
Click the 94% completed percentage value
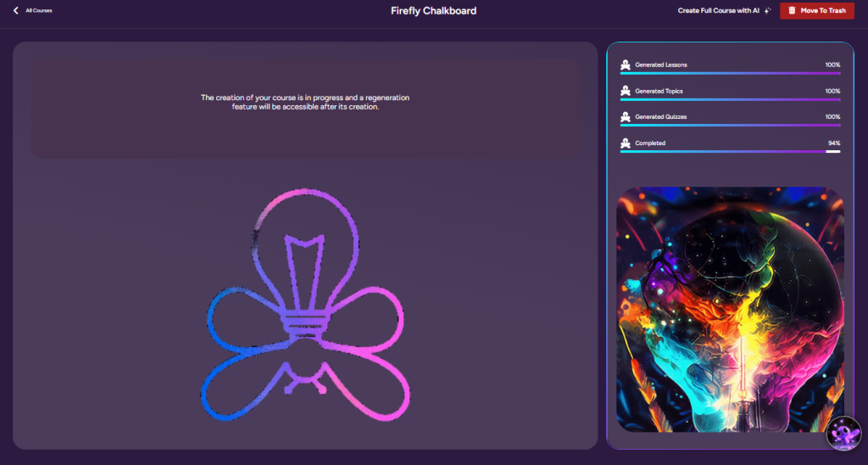coord(833,143)
